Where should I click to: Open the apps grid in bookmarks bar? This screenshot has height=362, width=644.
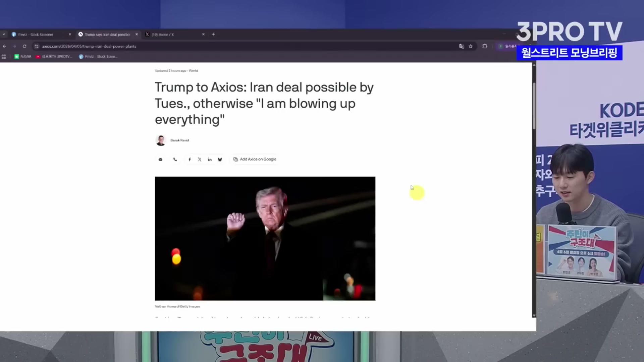point(4,57)
